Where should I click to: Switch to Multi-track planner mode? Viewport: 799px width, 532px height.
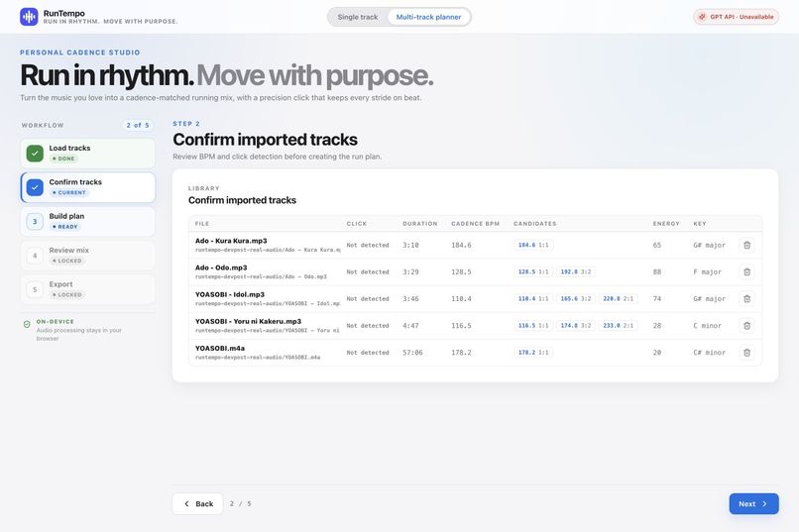point(428,17)
